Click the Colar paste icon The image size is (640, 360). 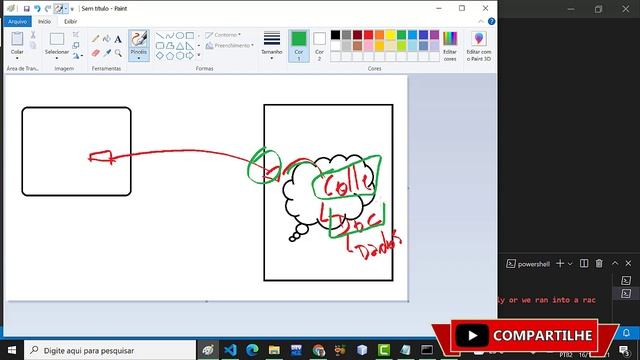click(x=17, y=39)
